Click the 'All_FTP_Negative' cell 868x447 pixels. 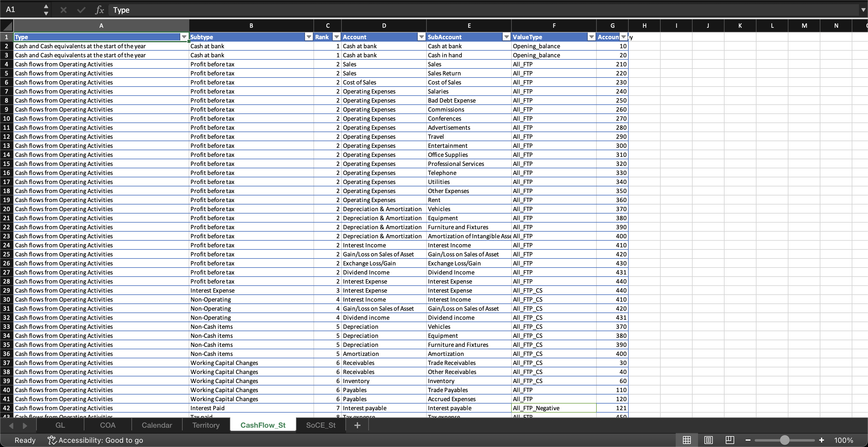tap(554, 408)
